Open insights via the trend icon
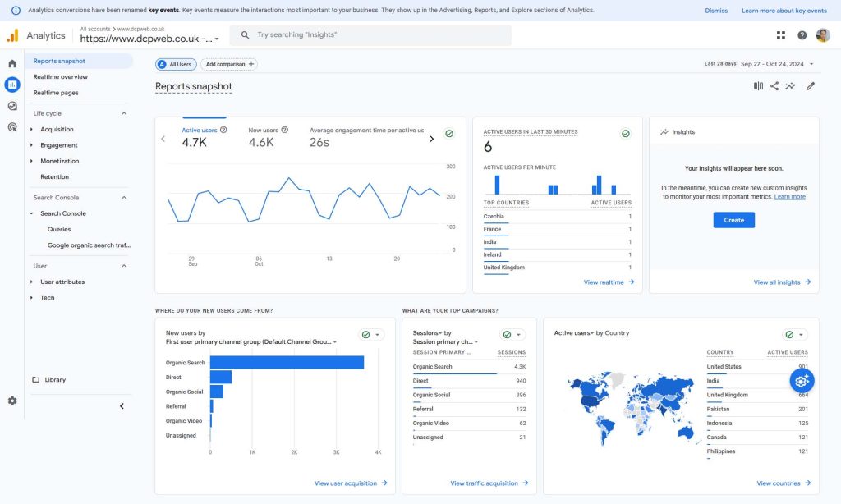Viewport: 841px width, 504px height. (x=791, y=85)
